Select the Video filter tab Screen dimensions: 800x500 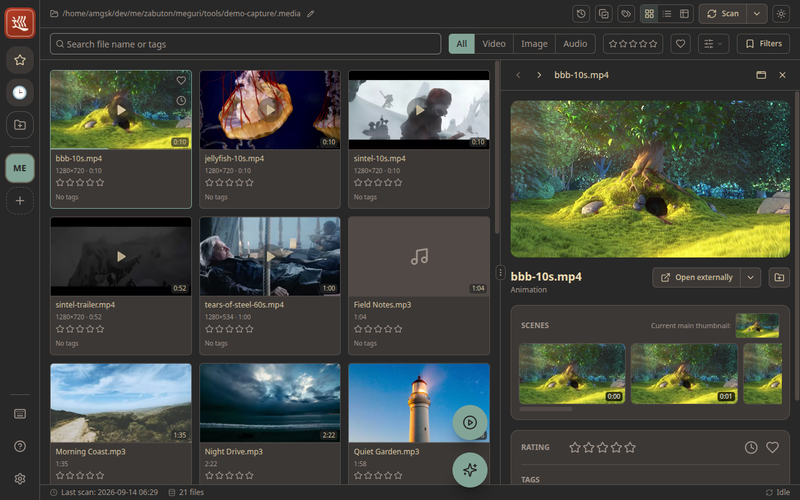(x=494, y=44)
